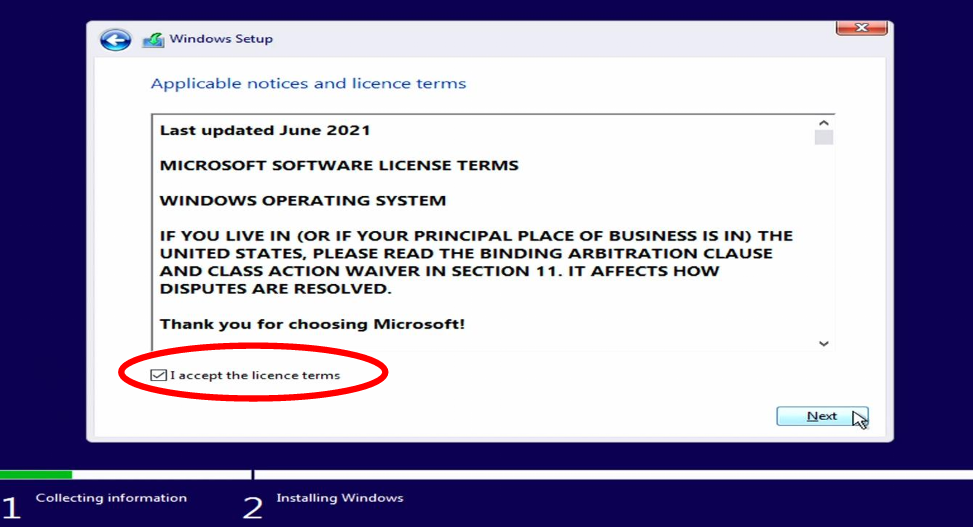Click the 'Last updated June 2021' line

point(265,130)
